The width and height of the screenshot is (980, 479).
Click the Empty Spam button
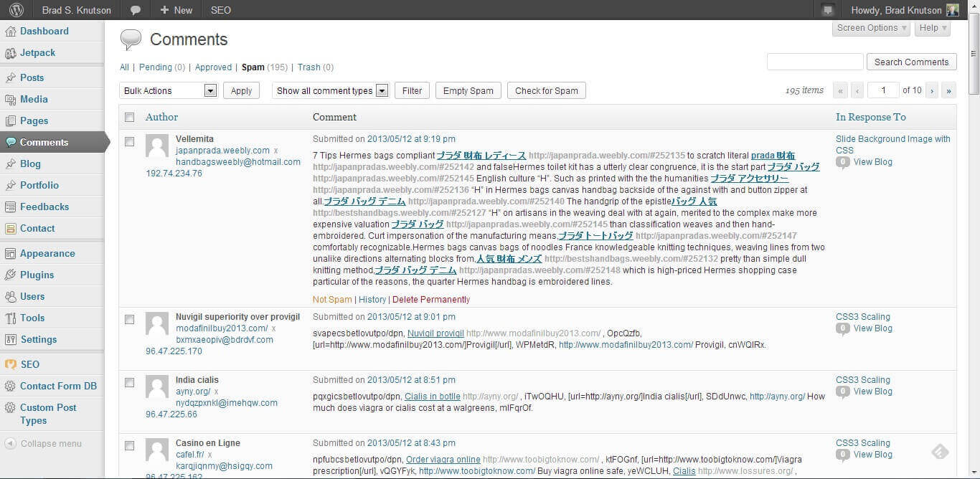[468, 90]
